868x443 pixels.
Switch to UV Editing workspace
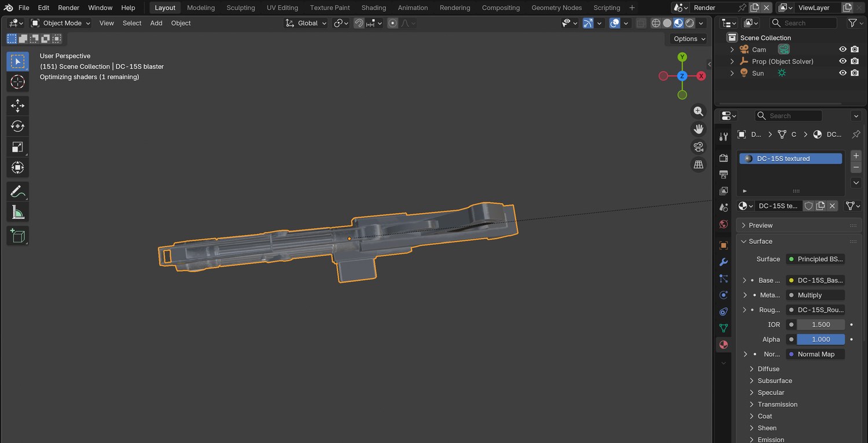click(x=282, y=8)
